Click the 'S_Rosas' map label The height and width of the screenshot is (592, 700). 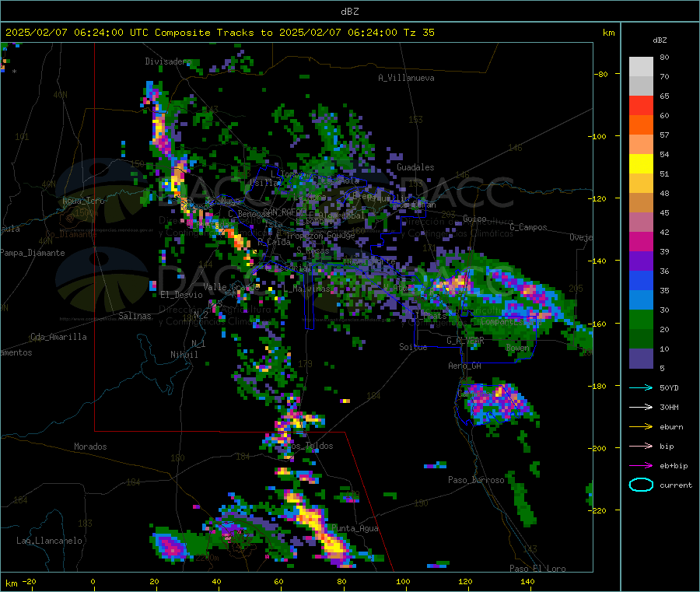[x=313, y=251]
